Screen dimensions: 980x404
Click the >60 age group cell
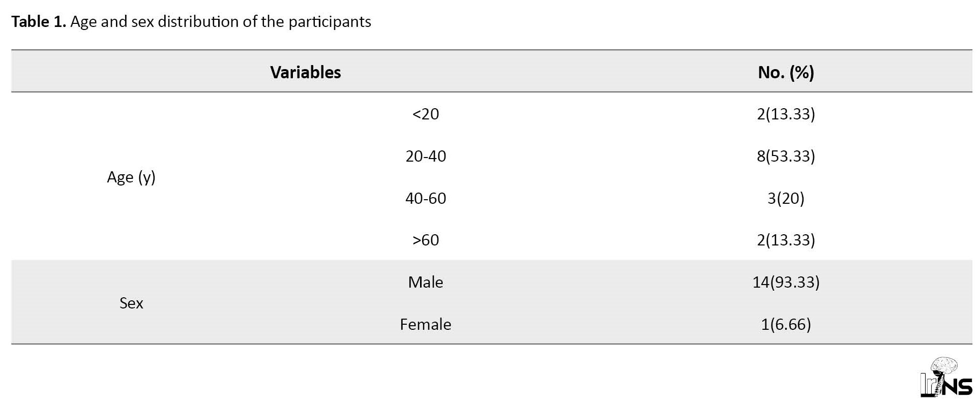(x=426, y=240)
